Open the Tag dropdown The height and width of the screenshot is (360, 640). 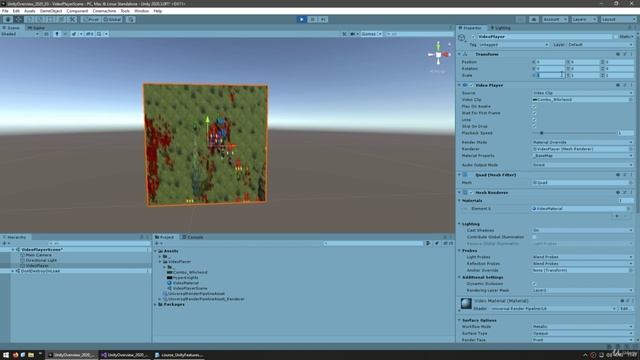(x=513, y=44)
